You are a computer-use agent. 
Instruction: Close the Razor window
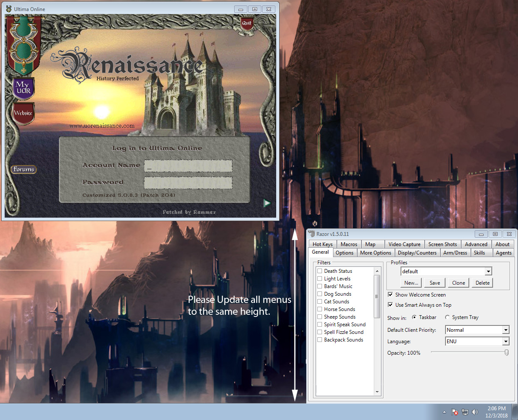[x=510, y=234]
